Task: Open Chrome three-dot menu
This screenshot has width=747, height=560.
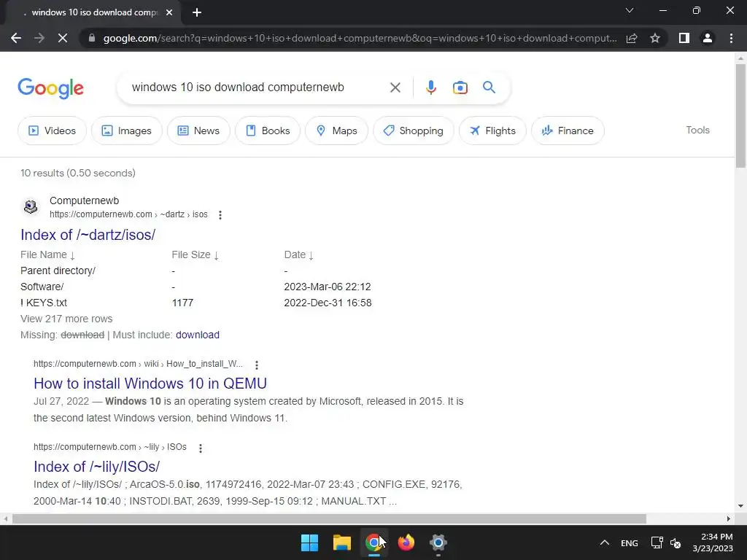Action: 731,38
